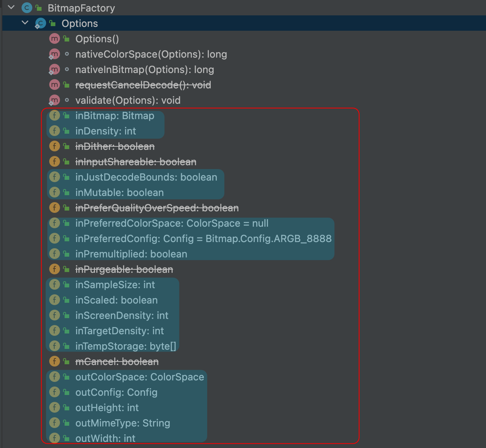Viewport: 486px width, 448px height.
Task: Select the inTempStorage byte array field
Action: click(126, 346)
